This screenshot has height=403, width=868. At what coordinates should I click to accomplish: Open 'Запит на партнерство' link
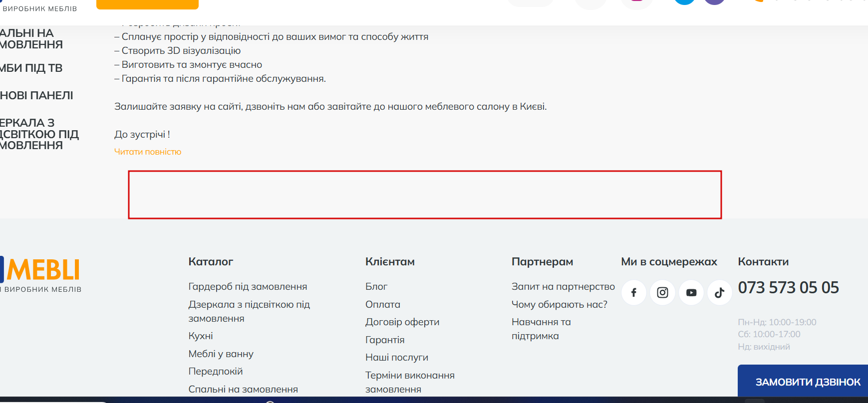(x=563, y=287)
